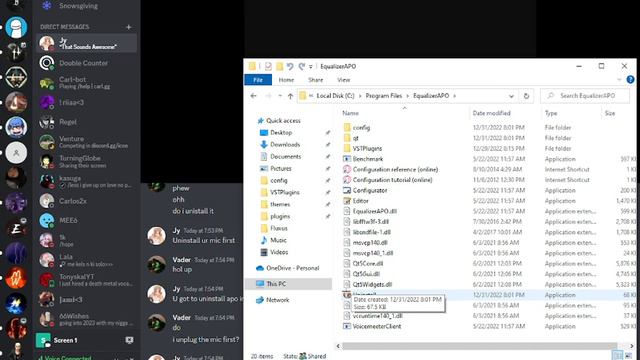Open kasuga direct message
This screenshot has height=360, width=640.
click(87, 181)
